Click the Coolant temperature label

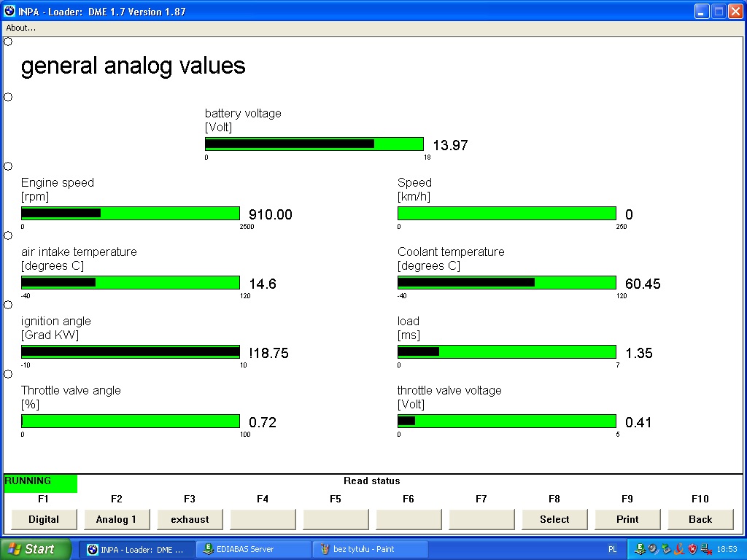pyautogui.click(x=451, y=252)
